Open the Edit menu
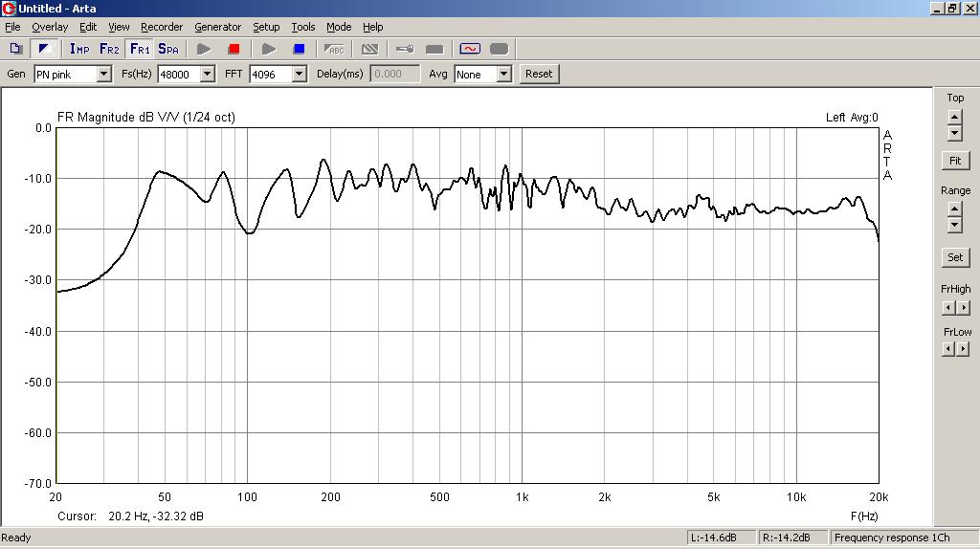The image size is (980, 549). (87, 27)
